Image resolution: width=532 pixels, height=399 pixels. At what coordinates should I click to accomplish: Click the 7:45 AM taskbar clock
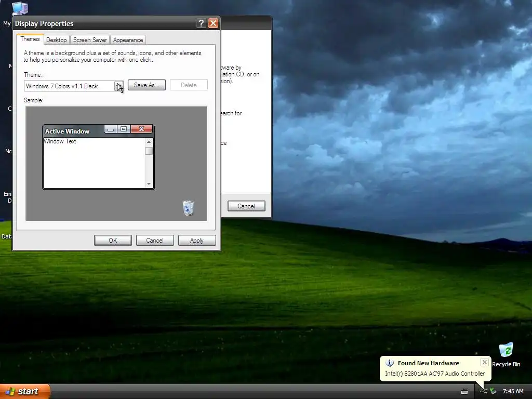click(513, 391)
